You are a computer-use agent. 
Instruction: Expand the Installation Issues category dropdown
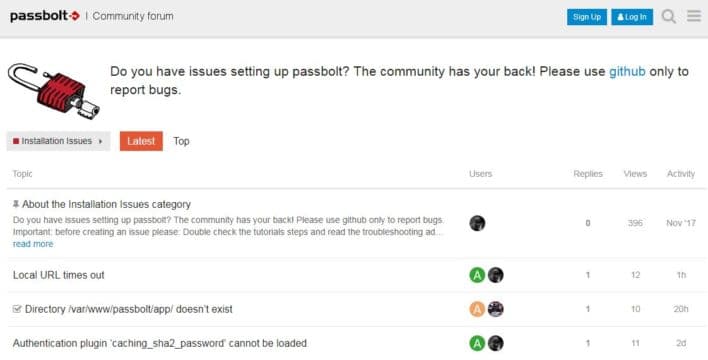pyautogui.click(x=58, y=141)
